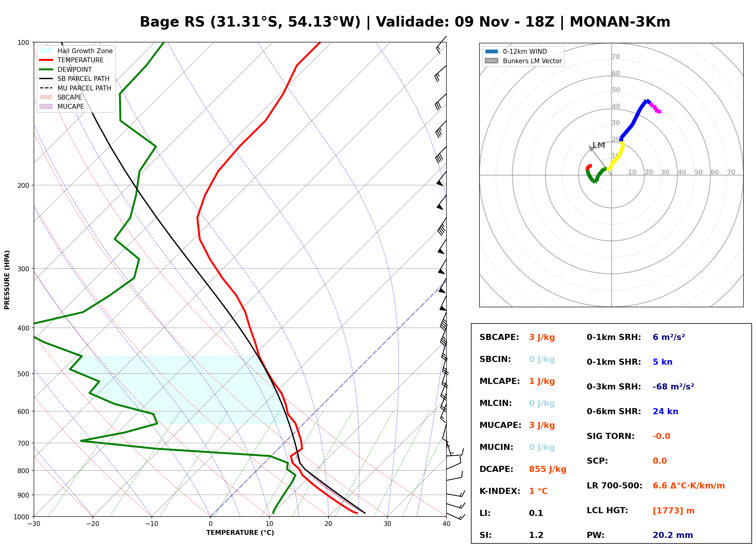Click the 0-1km SHR value 5 kn
756x559 pixels.
pyautogui.click(x=662, y=362)
